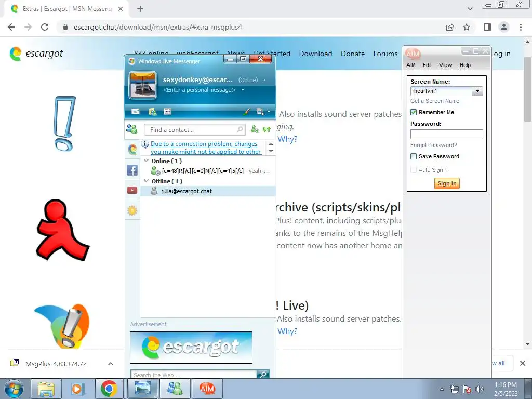Click the speaker volume tray icon
Screen dimensions: 532x399
click(479, 389)
